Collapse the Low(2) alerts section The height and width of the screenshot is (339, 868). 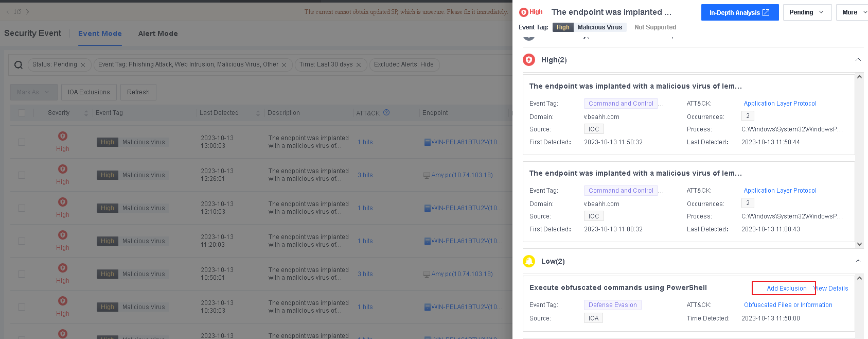[858, 261]
